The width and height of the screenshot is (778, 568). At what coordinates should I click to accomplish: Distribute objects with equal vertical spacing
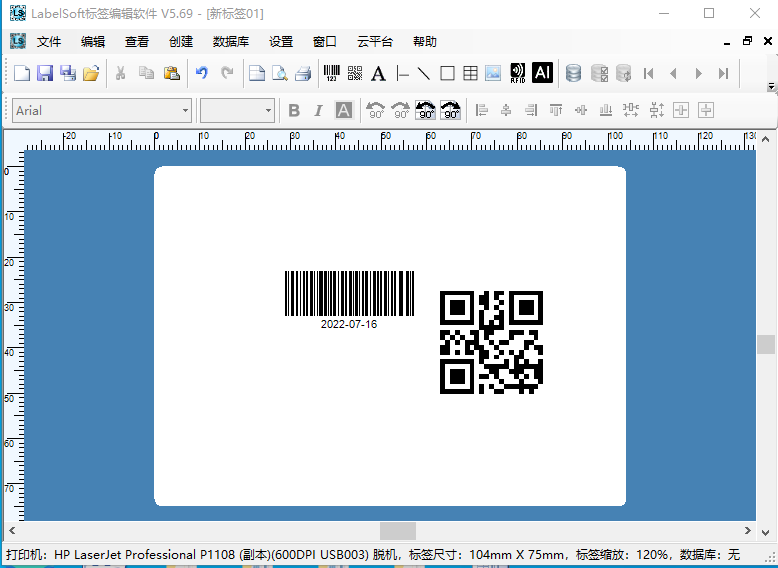click(656, 110)
